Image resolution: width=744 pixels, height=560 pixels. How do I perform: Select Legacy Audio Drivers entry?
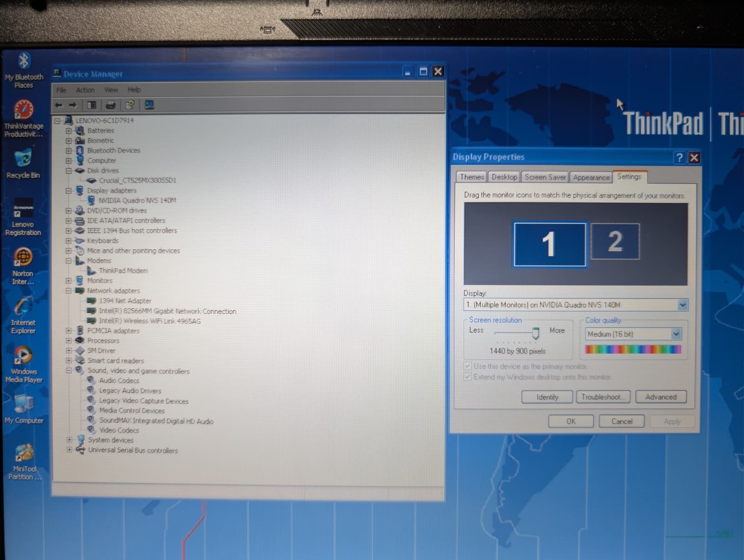pyautogui.click(x=130, y=391)
